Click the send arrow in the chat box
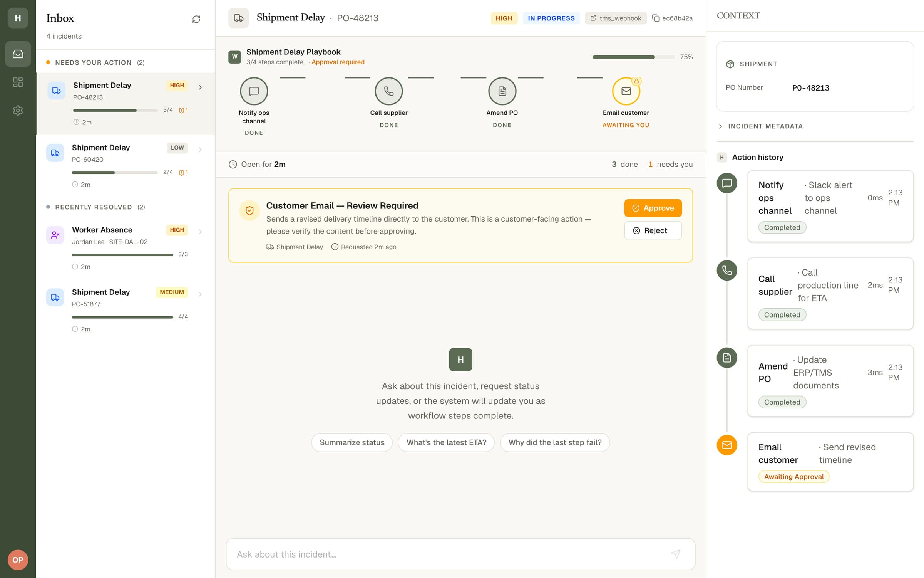This screenshot has height=578, width=924. pyautogui.click(x=676, y=554)
